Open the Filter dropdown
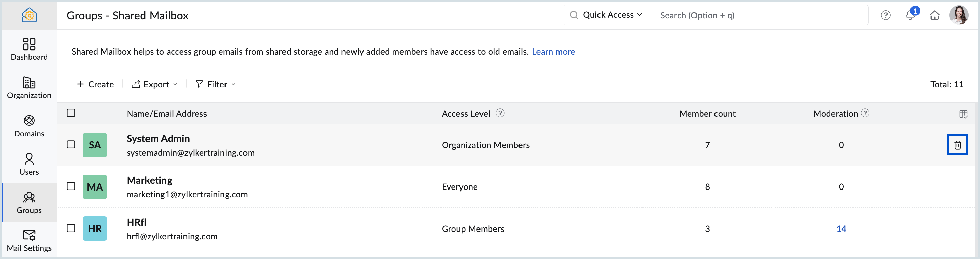980x259 pixels. click(x=216, y=84)
